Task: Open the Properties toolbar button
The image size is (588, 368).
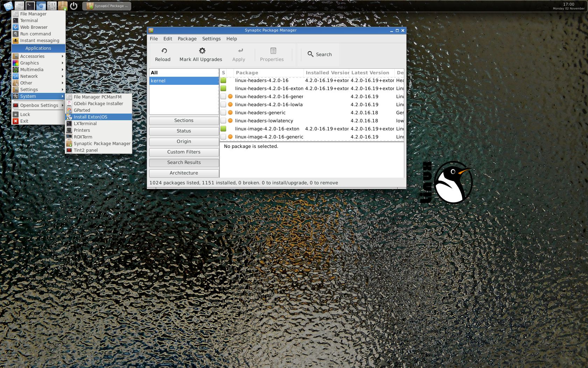Action: 272,55
